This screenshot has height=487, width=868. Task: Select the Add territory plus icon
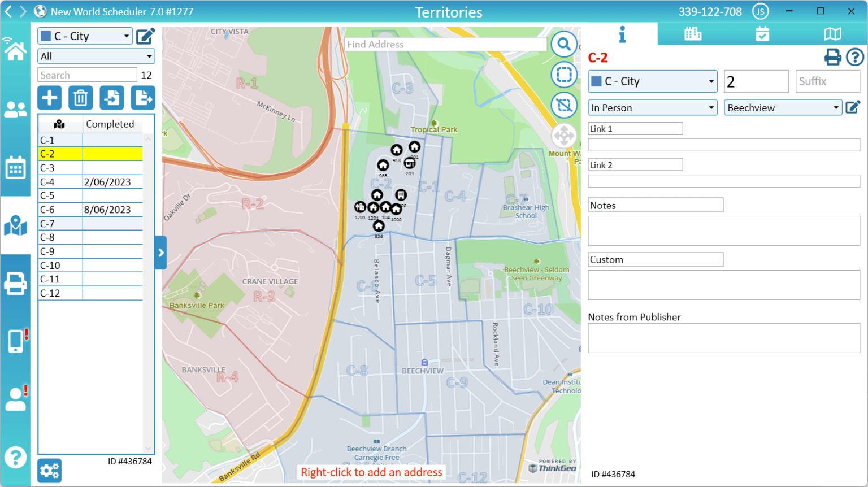click(x=49, y=98)
